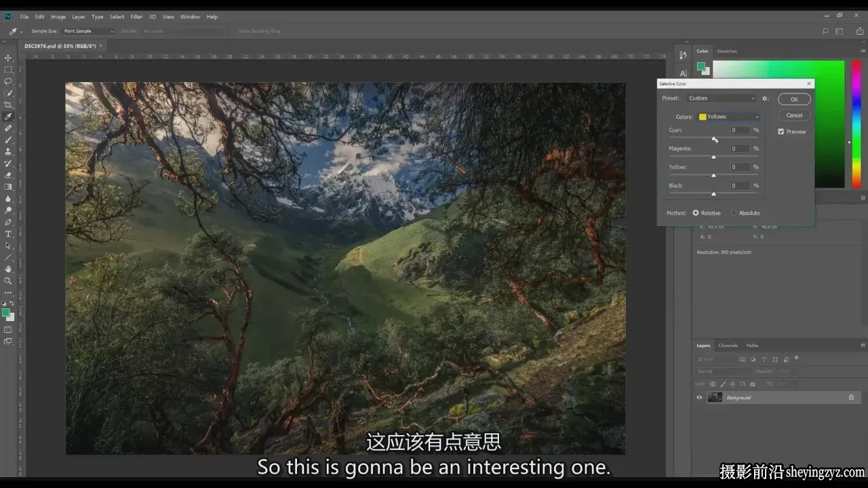Open the workspace switcher icon

click(x=840, y=31)
